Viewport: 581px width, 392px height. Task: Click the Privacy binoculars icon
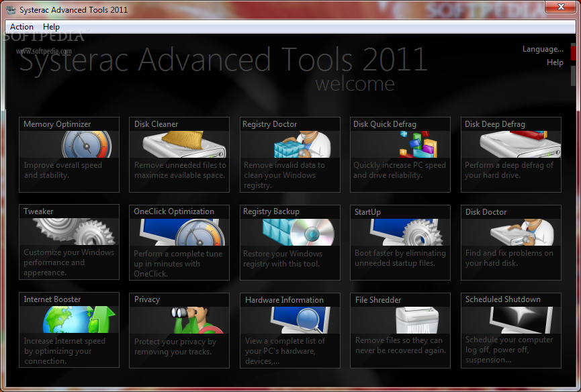coord(197,320)
